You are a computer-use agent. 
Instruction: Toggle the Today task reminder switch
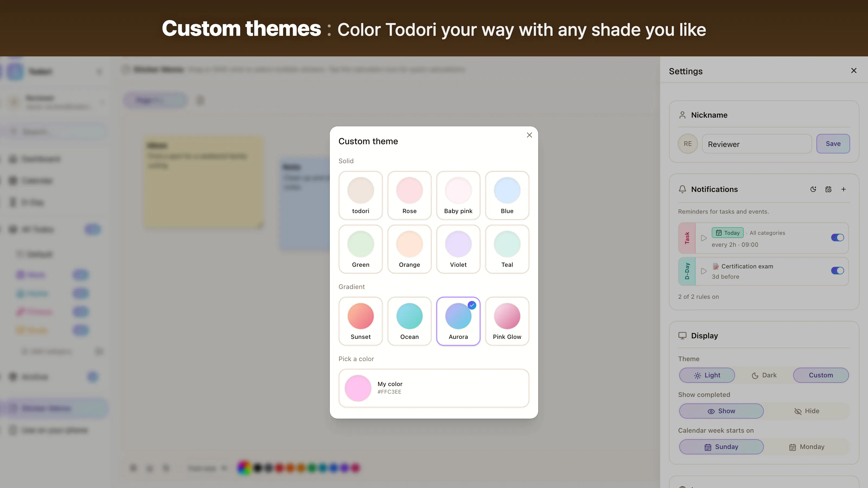[x=837, y=238]
